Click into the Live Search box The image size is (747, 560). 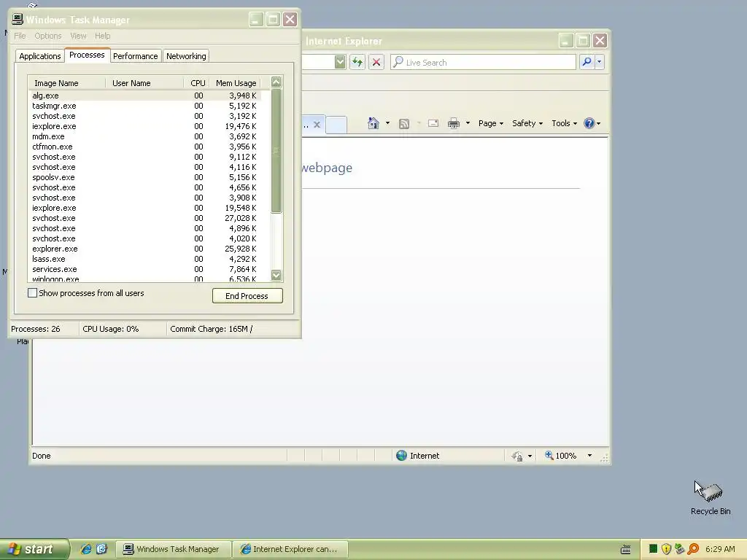coord(483,63)
